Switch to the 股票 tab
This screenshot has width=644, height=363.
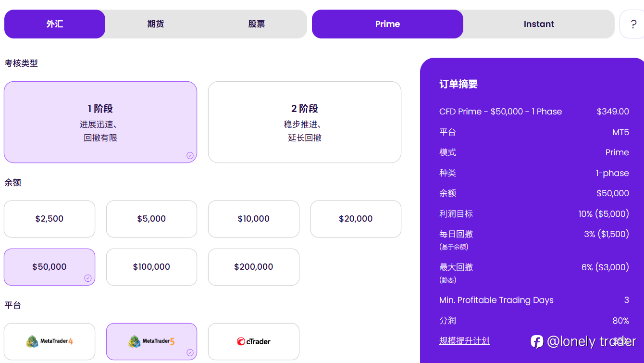[257, 24]
